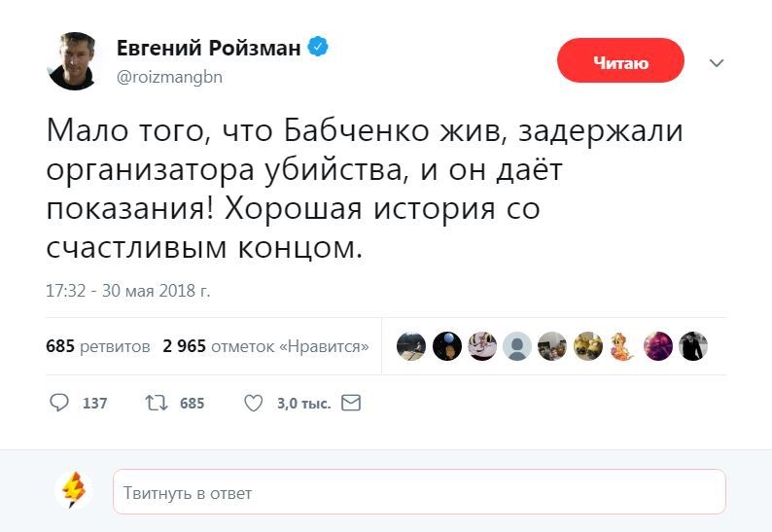
Task: Click the lightning bolt avatar beside reply box
Action: [75, 490]
